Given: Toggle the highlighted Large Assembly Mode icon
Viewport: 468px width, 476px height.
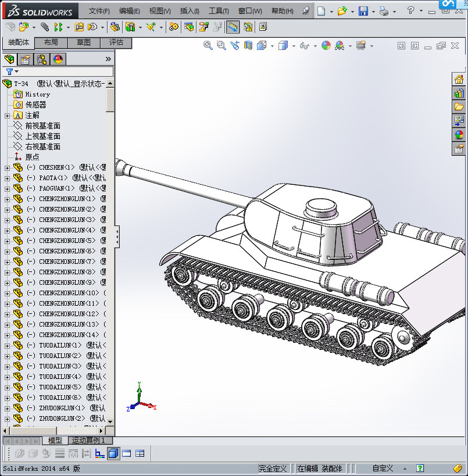Looking at the screenshot, I should (233, 26).
